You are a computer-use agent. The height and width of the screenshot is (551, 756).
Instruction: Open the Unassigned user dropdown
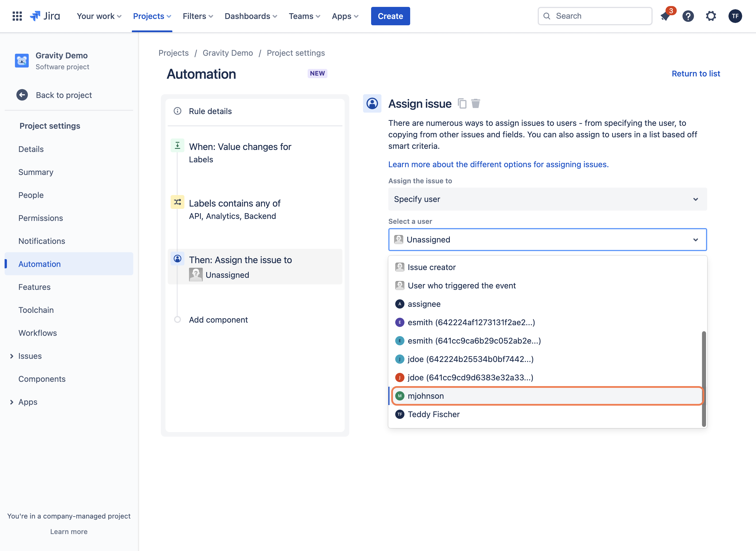[x=547, y=240]
